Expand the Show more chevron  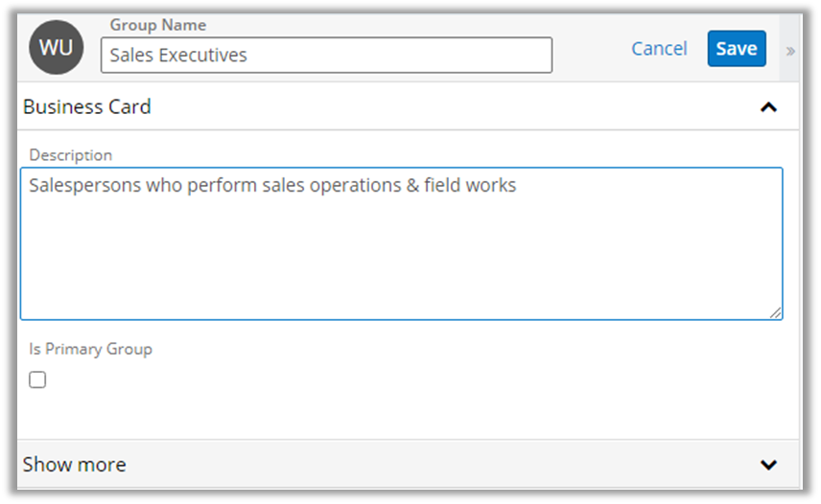[768, 465]
